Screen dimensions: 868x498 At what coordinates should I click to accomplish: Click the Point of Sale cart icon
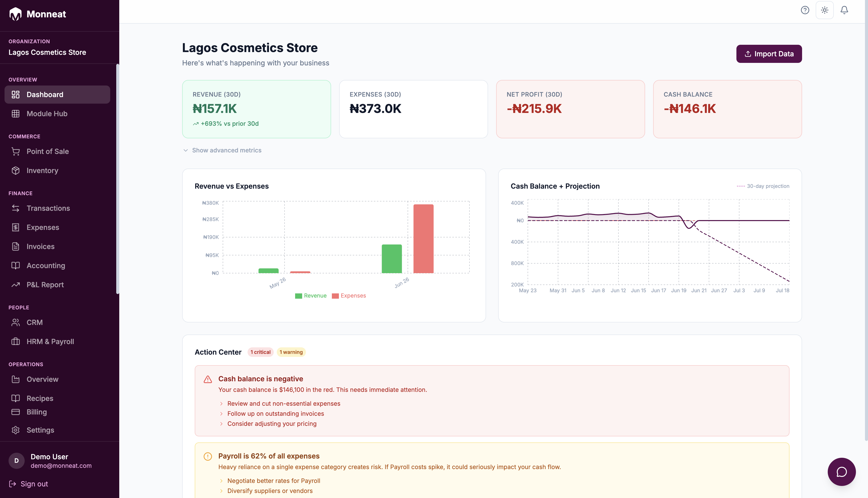coord(16,151)
